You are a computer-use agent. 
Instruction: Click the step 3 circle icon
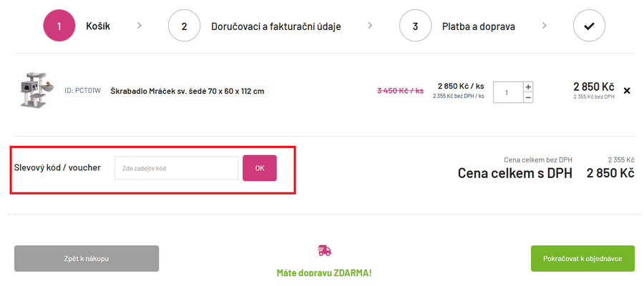[416, 26]
